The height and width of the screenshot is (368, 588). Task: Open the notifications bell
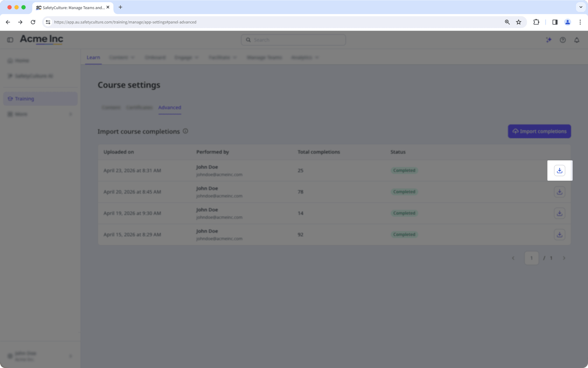577,40
